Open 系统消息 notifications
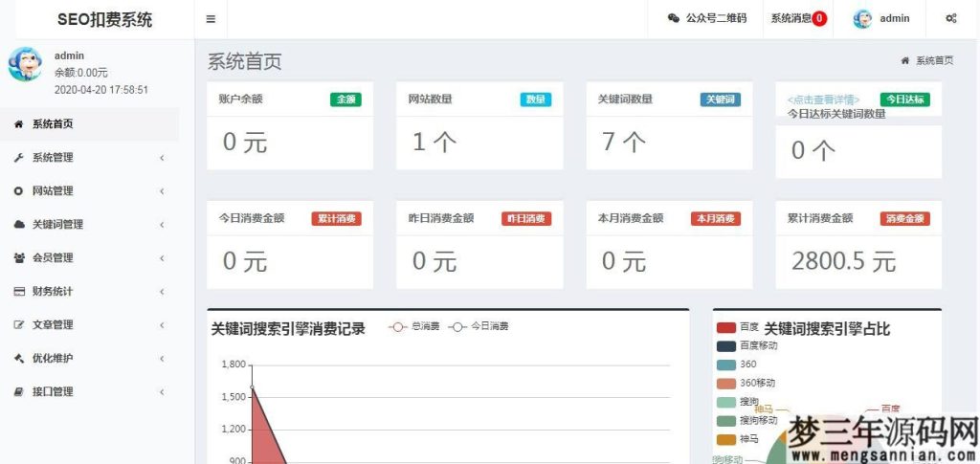This screenshot has height=464, width=980. (x=791, y=19)
